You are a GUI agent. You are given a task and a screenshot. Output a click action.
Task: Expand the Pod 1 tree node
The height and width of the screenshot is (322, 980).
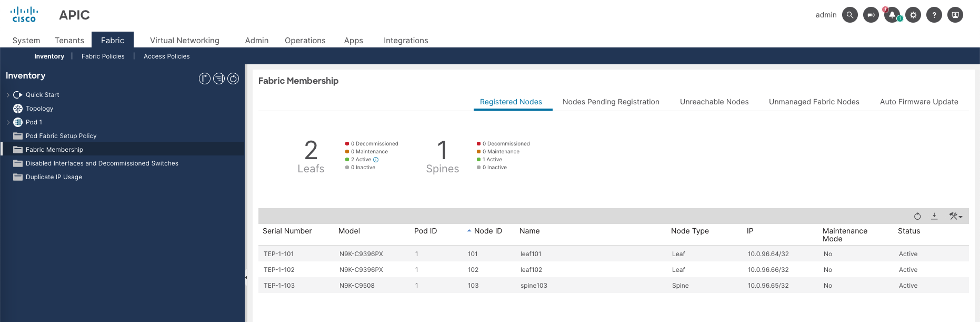[x=8, y=122]
